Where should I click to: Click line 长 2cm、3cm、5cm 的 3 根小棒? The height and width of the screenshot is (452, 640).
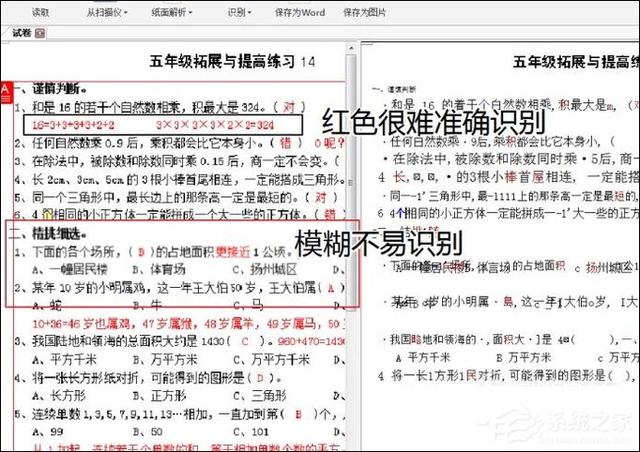180,179
